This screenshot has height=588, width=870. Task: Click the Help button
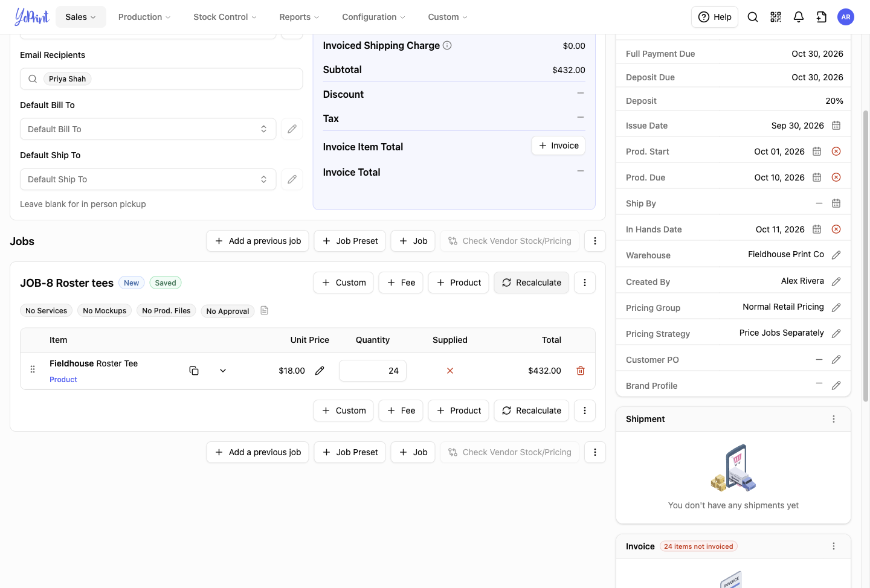[x=715, y=17]
